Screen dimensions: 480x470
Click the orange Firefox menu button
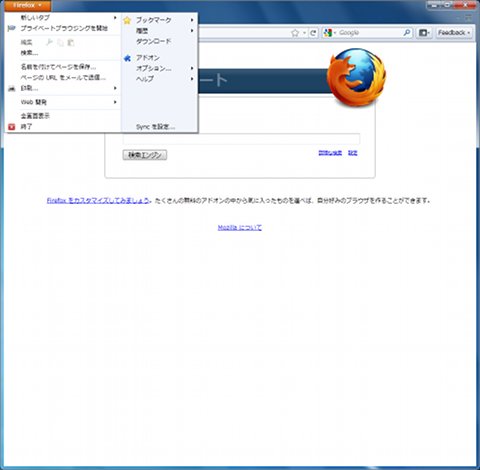[x=27, y=5]
